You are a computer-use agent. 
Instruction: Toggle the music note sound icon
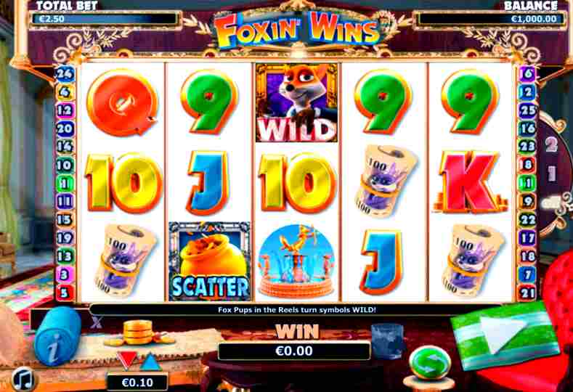tap(23, 379)
